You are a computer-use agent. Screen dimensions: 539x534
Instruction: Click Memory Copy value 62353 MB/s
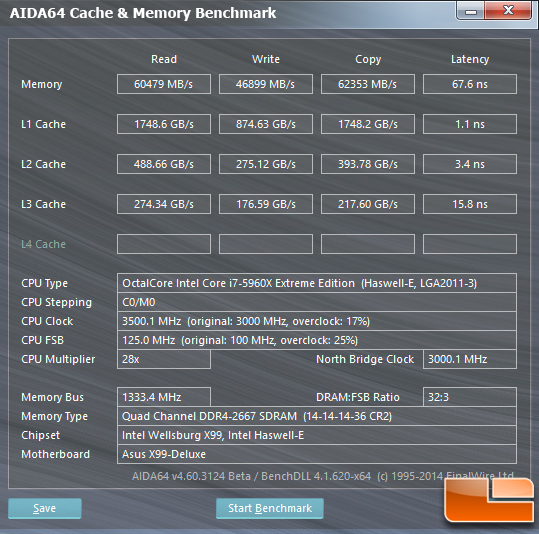368,84
